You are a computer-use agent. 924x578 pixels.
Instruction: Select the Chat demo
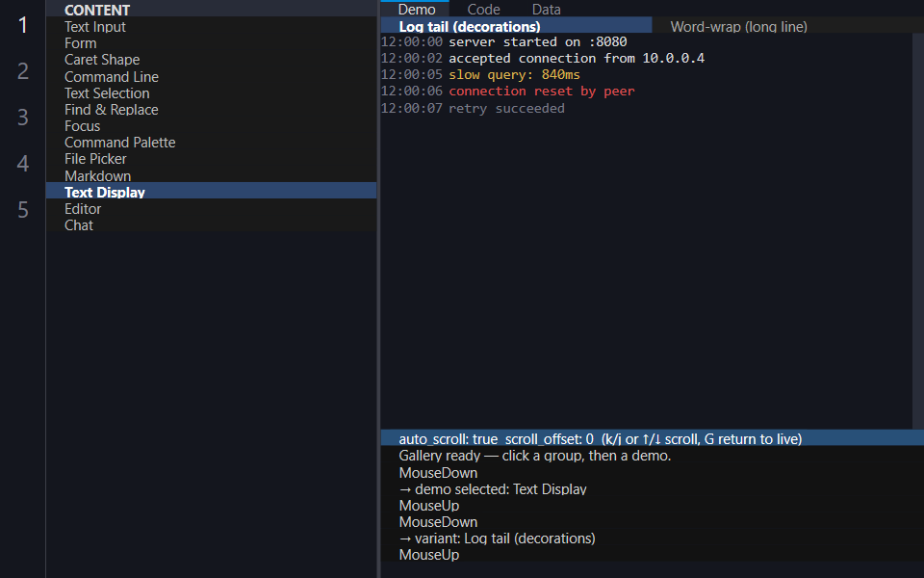[211, 225]
